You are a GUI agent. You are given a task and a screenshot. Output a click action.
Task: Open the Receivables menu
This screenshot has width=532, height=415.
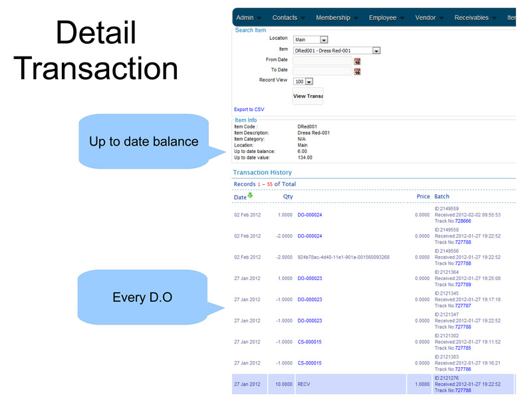[x=475, y=18]
